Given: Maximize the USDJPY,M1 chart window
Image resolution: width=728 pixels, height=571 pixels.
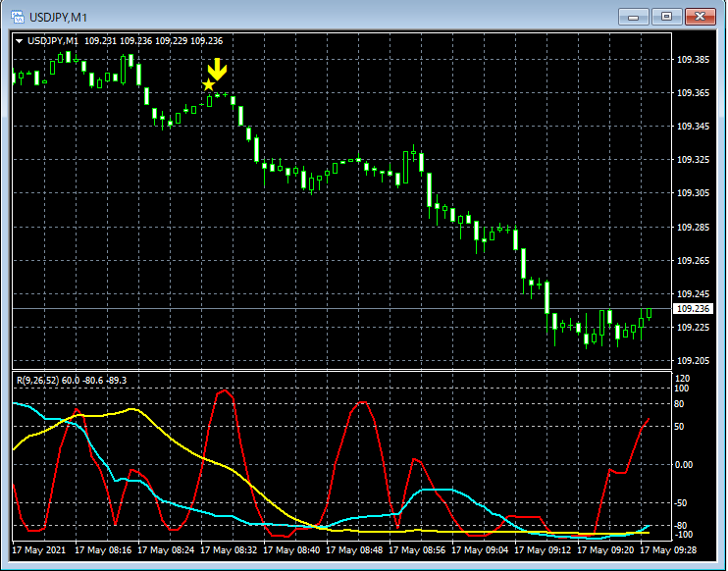Looking at the screenshot, I should pyautogui.click(x=666, y=16).
